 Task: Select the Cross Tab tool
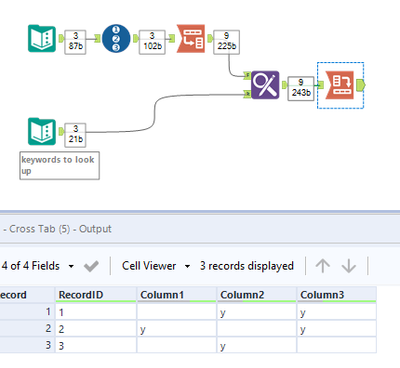(x=339, y=85)
